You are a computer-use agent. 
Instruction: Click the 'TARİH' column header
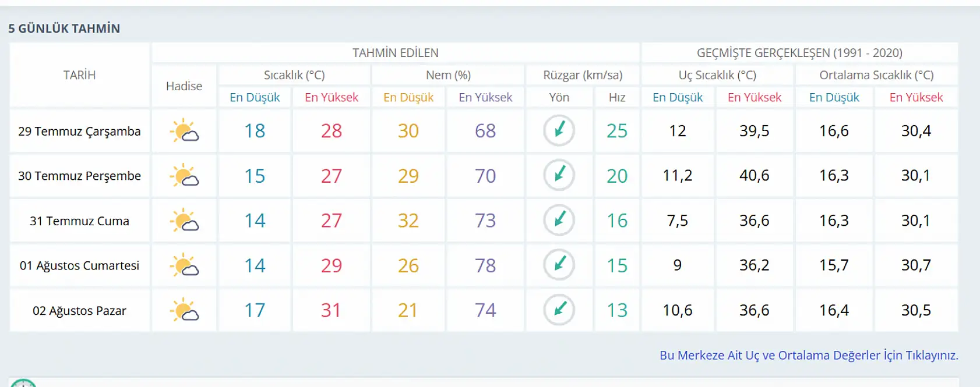pos(79,75)
